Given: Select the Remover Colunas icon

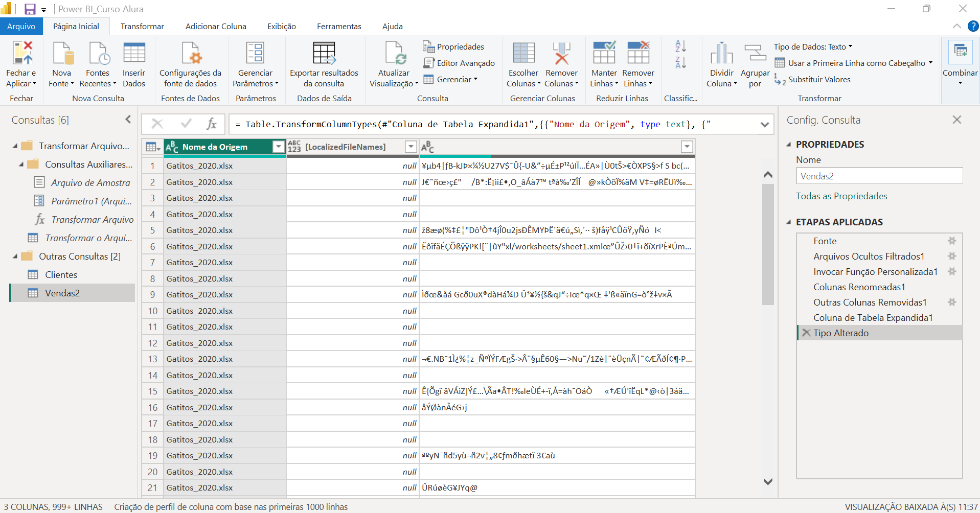Looking at the screenshot, I should [561, 53].
